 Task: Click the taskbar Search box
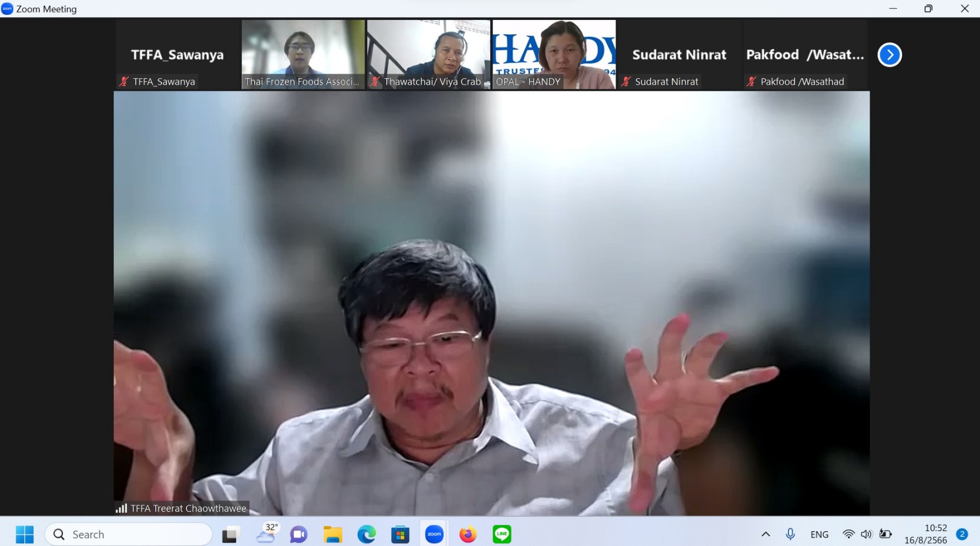pos(129,535)
